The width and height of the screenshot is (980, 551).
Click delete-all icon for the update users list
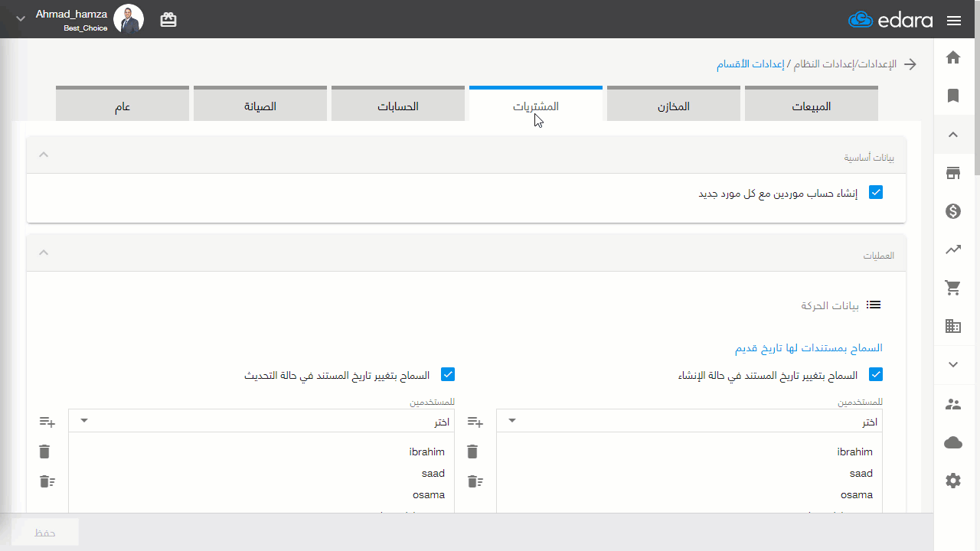(x=47, y=481)
